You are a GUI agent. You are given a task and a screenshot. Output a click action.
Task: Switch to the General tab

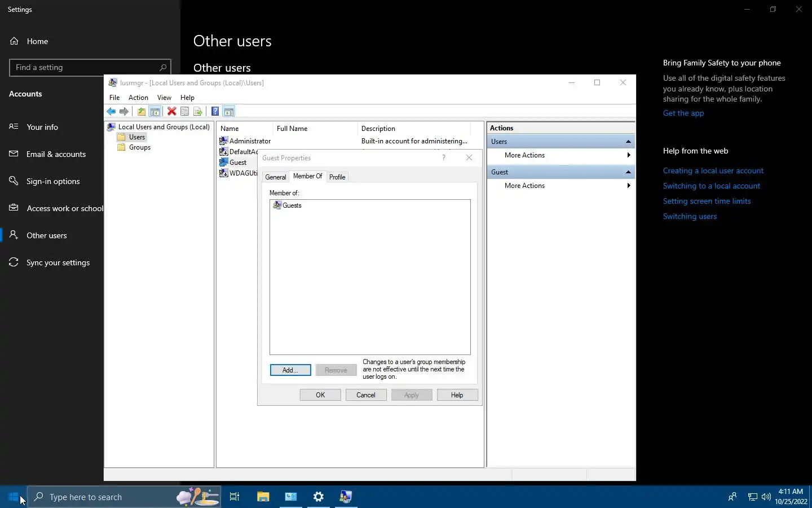[276, 177]
